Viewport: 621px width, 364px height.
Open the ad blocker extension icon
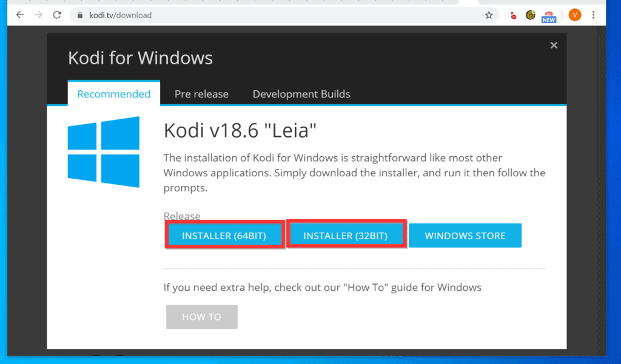click(512, 15)
